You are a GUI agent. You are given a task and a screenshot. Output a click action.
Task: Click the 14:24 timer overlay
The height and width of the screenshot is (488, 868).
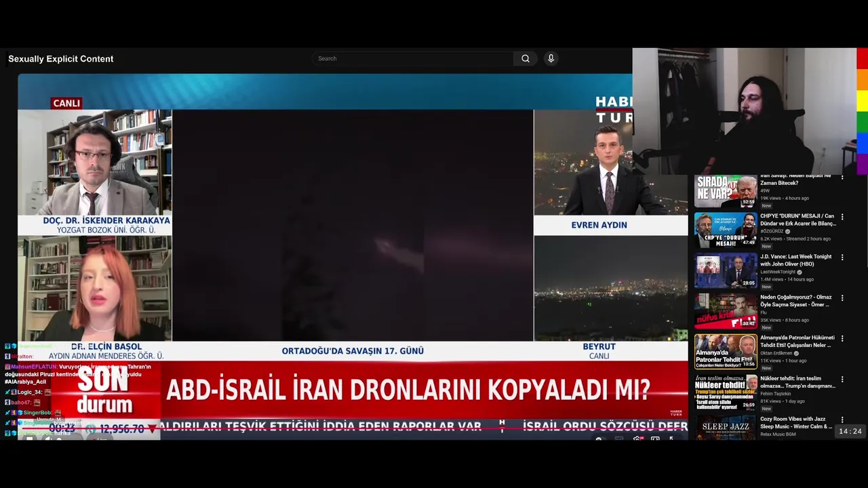(850, 432)
